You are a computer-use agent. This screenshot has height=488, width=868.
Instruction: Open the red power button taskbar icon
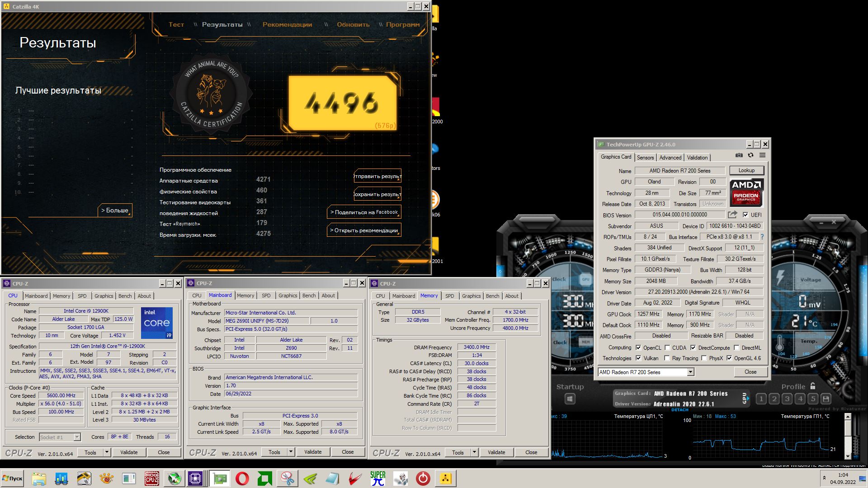[423, 478]
